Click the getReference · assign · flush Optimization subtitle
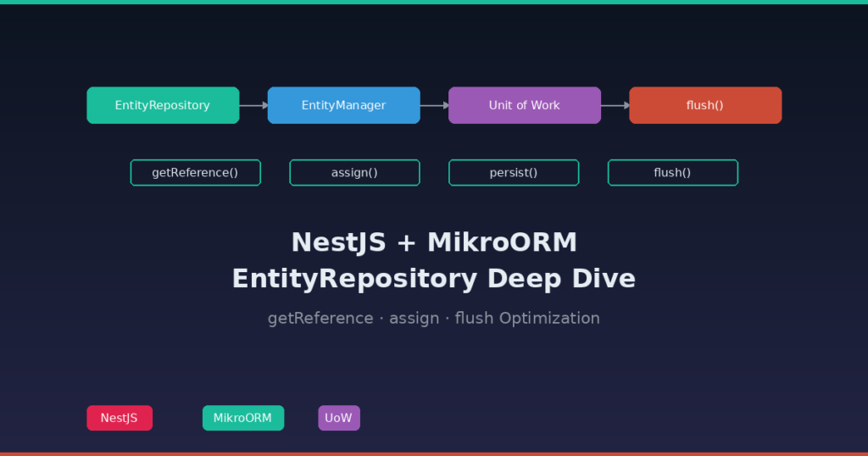The image size is (868, 456). pos(433,319)
